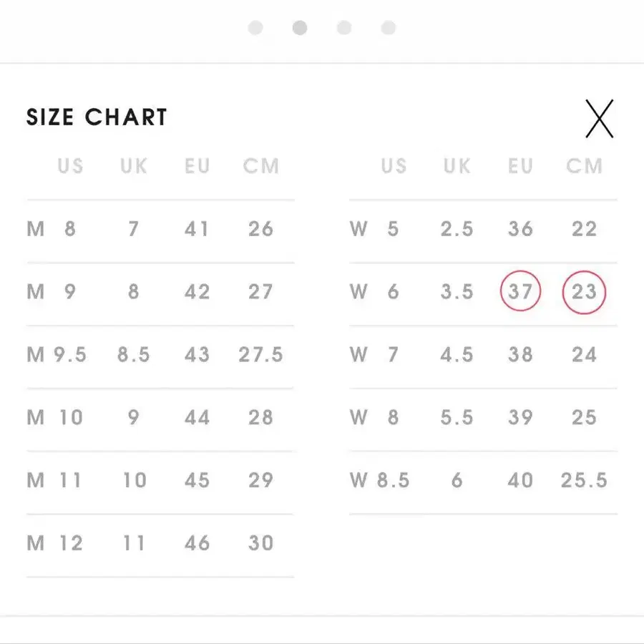The width and height of the screenshot is (644, 644).
Task: Select women's US size 7 row
Action: 483,356
